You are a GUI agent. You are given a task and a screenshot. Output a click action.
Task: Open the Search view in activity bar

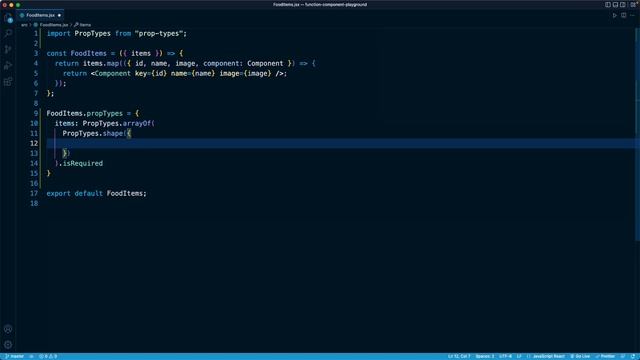8,33
